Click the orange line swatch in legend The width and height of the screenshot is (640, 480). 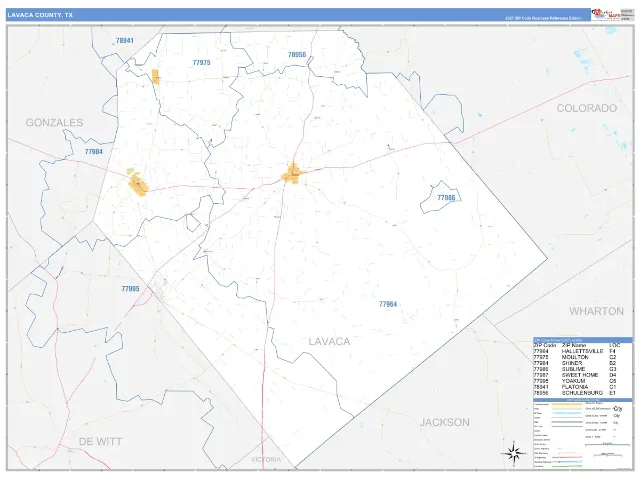[567, 406]
